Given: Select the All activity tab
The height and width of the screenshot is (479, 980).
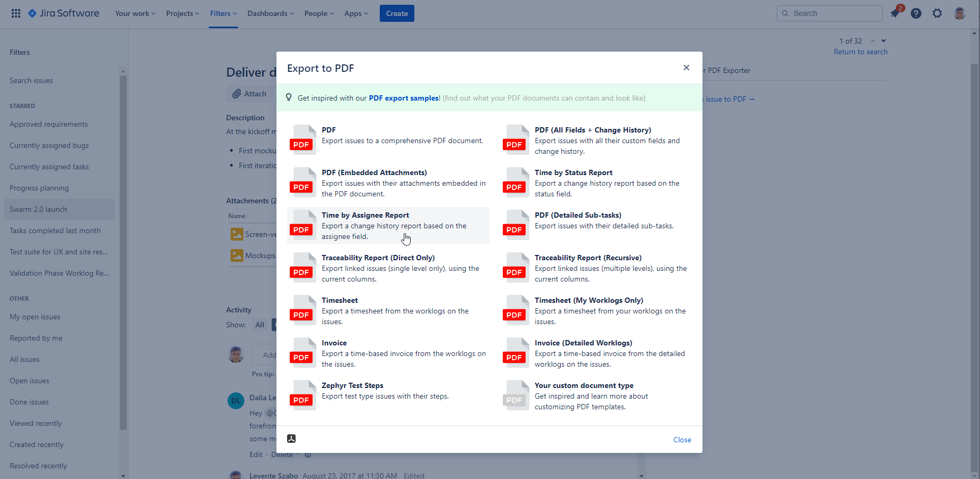Looking at the screenshot, I should pos(259,325).
